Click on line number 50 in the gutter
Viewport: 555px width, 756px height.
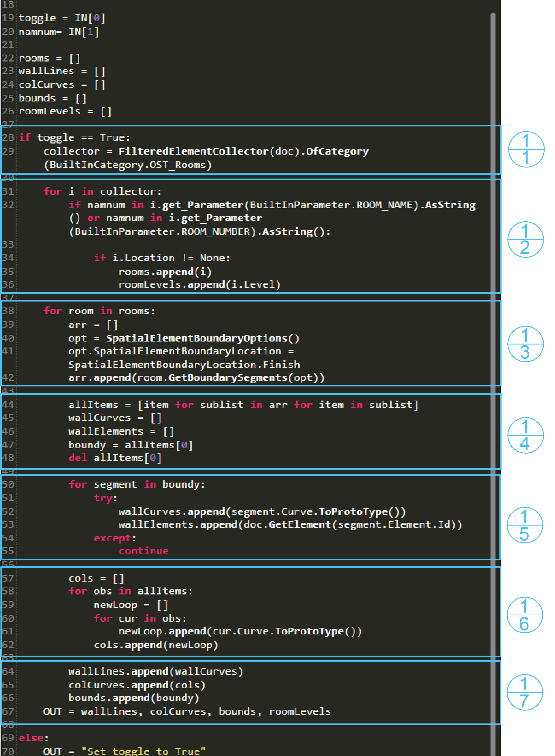[x=8, y=484]
